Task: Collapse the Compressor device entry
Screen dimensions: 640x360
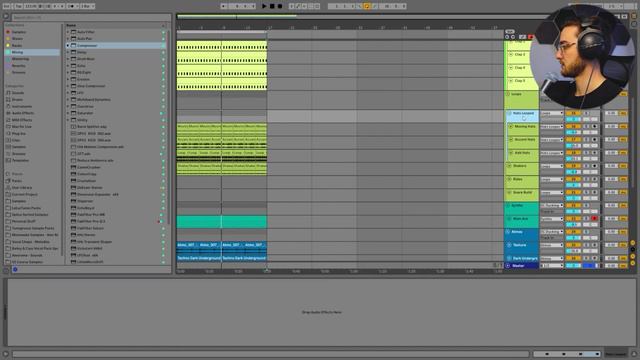Action: pyautogui.click(x=68, y=45)
